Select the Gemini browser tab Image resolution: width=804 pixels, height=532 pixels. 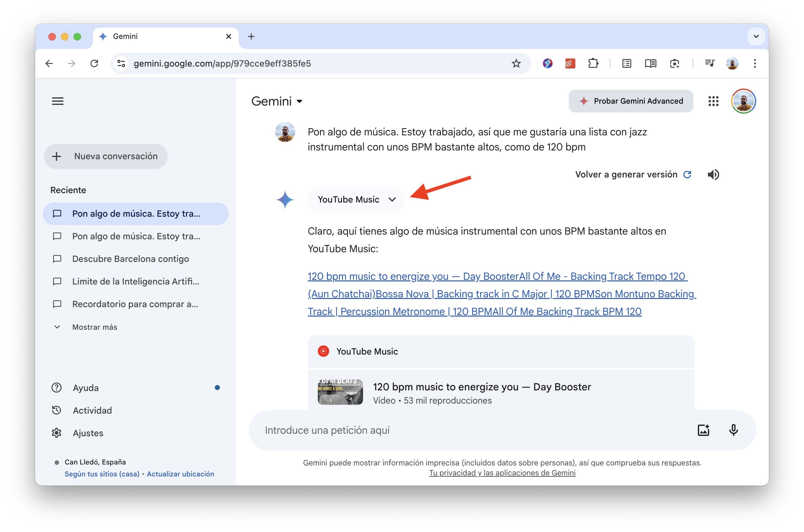[x=165, y=36]
